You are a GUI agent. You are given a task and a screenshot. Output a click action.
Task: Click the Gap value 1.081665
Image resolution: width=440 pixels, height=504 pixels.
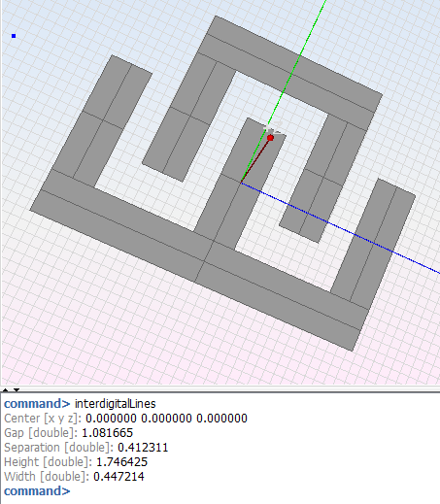pos(107,433)
